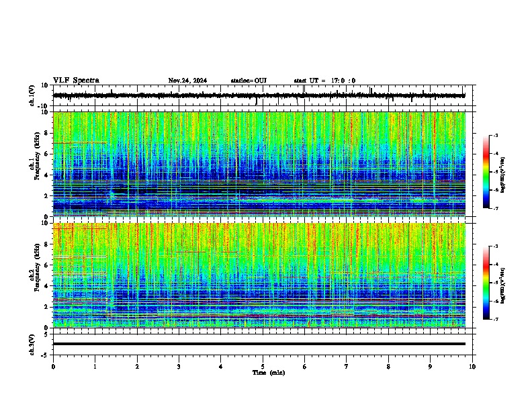This screenshot has width=532, height=411.
Task: Click time axis tick label "2"
Action: pos(137,367)
